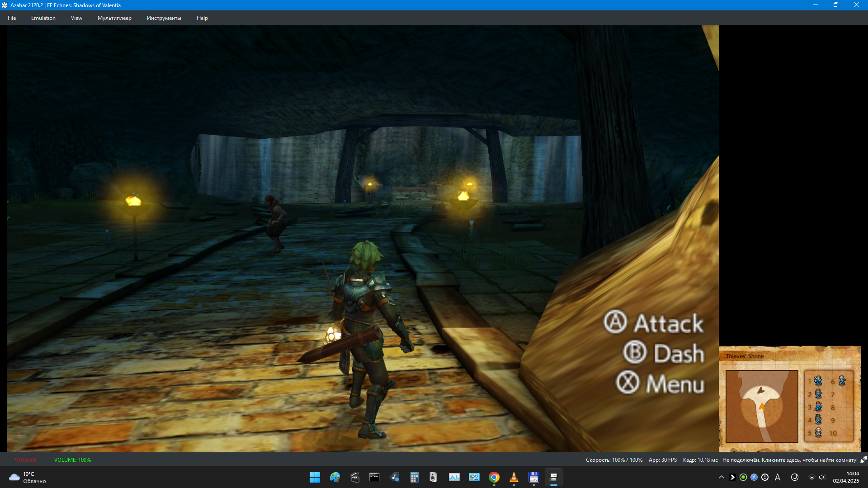
Task: Select party member 2 sprite
Action: point(818,394)
